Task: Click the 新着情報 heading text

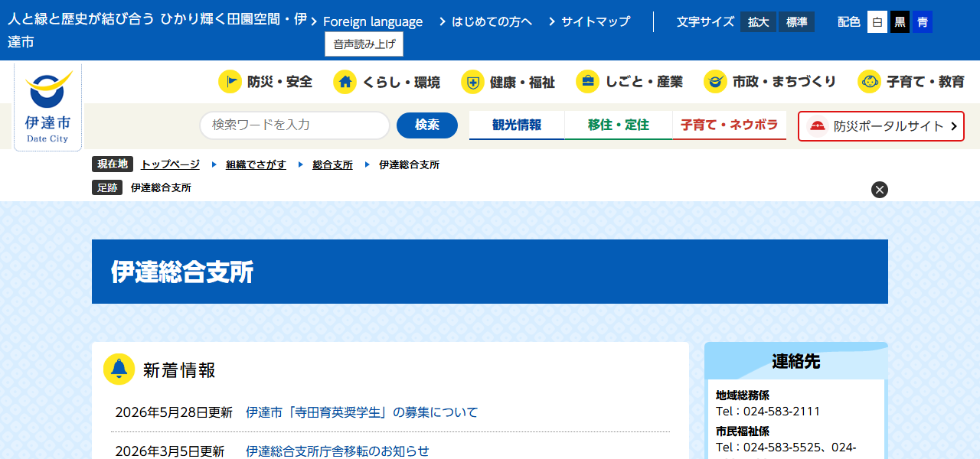Action: tap(179, 370)
